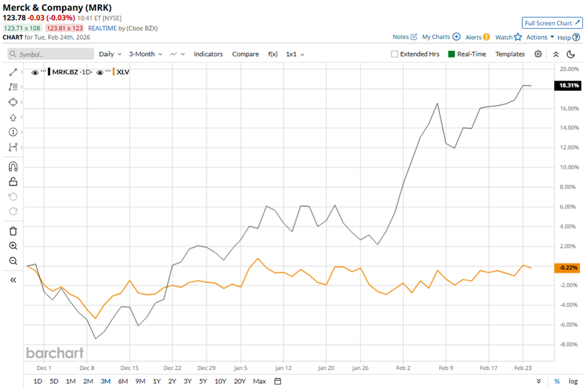Select the 6M time range
Screen dimensions: 588x388
point(123,381)
